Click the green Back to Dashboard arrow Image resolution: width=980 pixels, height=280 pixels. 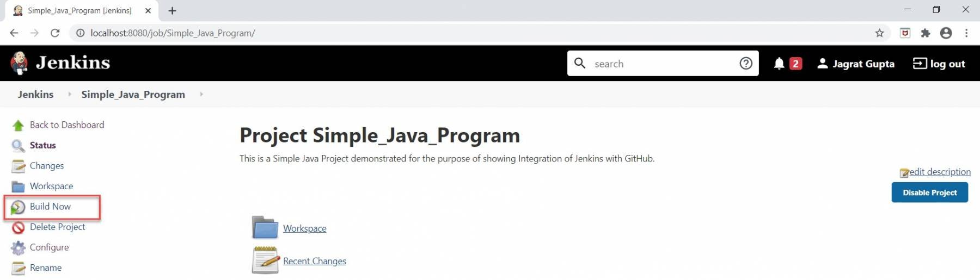click(x=18, y=126)
